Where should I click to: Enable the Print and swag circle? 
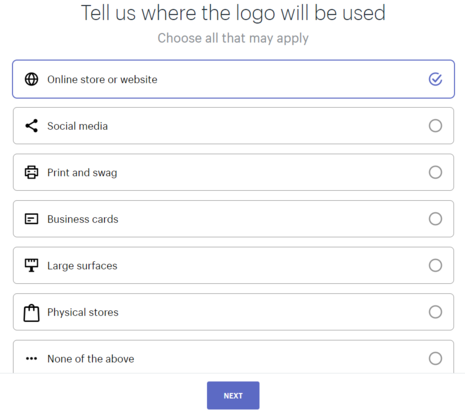pos(435,172)
